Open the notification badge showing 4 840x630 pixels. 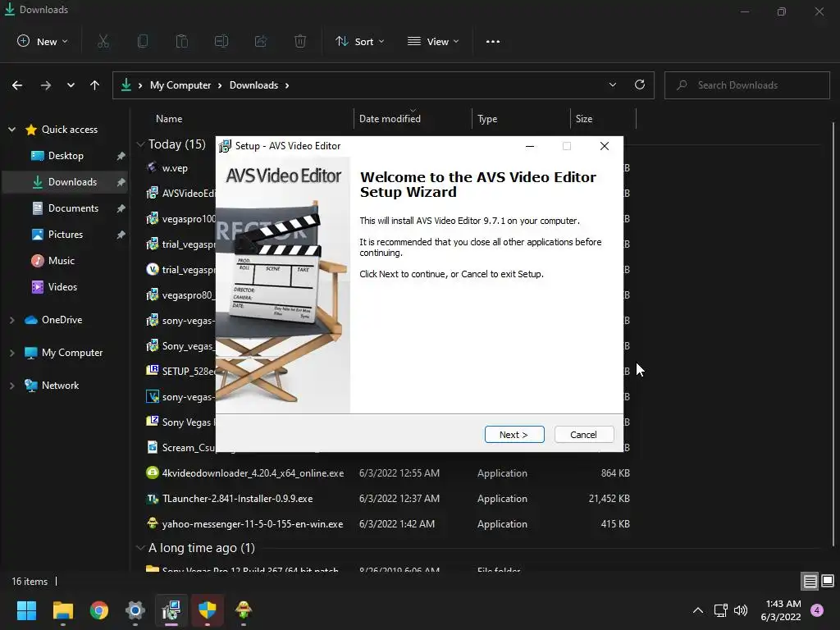tap(817, 610)
